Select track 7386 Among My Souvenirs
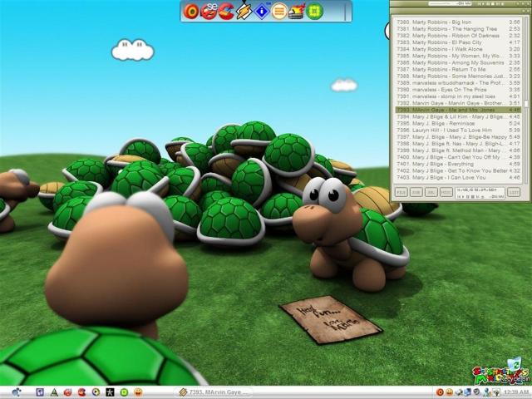The height and width of the screenshot is (399, 532). 458,63
